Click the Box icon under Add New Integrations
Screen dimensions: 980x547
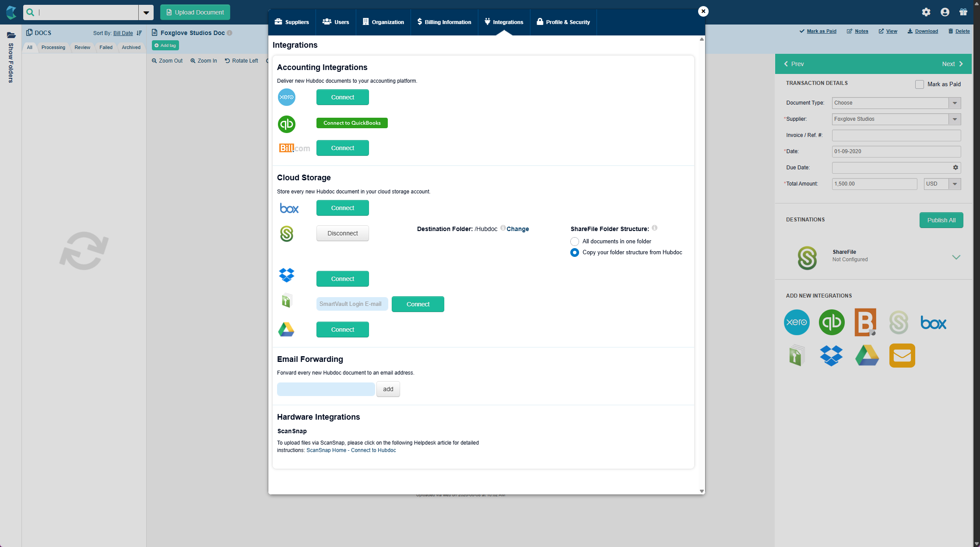click(x=933, y=323)
